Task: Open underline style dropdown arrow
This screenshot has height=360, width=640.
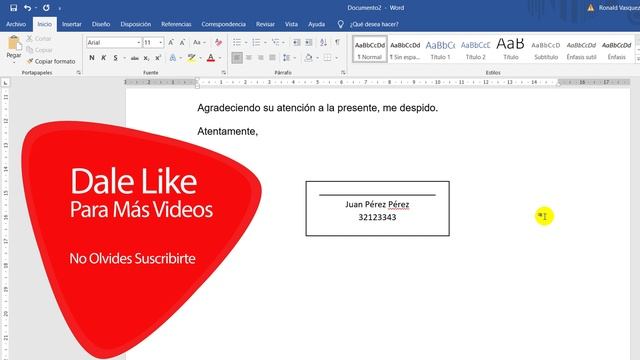Action: (x=124, y=58)
